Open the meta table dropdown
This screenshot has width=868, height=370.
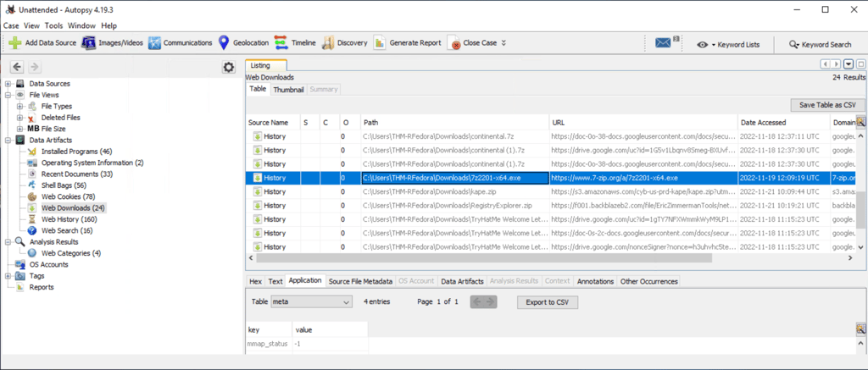pos(312,302)
